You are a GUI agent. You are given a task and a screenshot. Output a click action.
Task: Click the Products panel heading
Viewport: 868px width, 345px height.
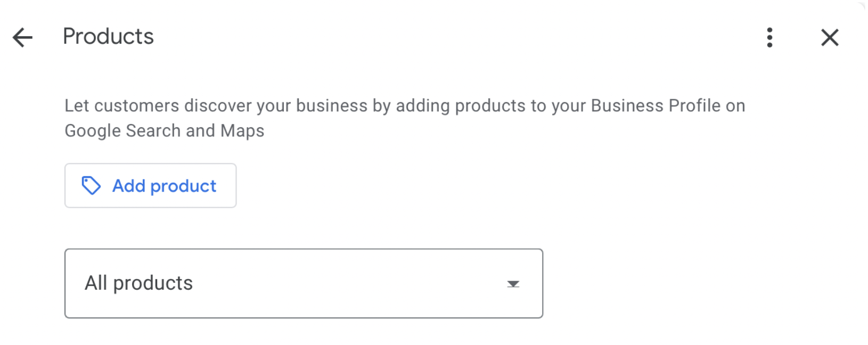(x=108, y=37)
